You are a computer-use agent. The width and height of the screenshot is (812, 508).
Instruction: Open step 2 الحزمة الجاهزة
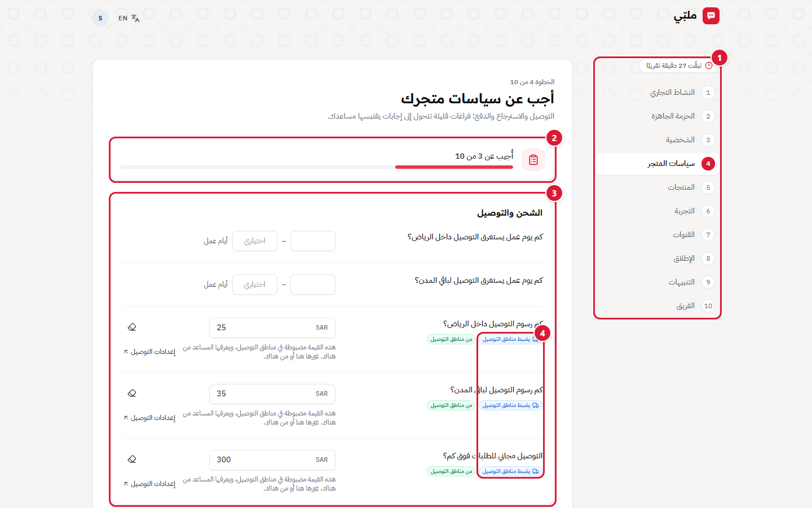(x=657, y=116)
